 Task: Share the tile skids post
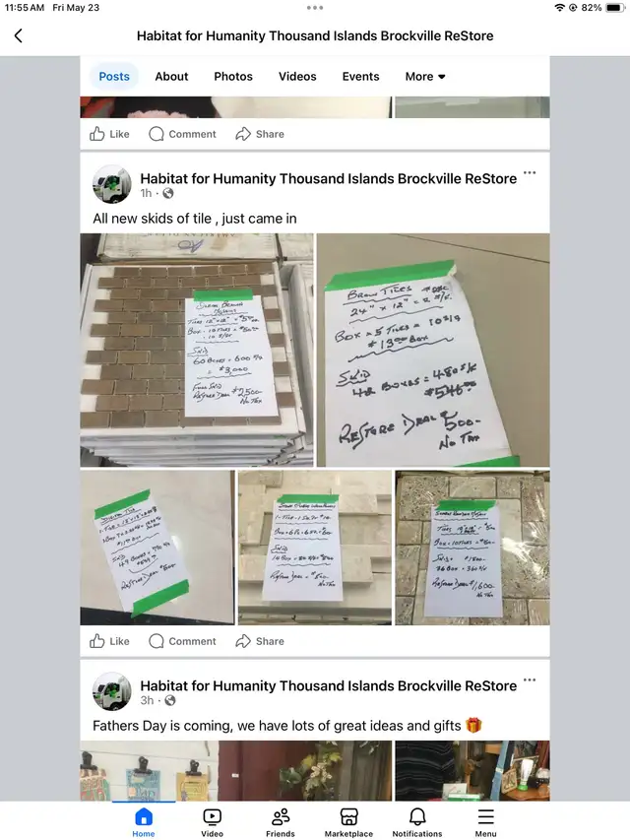260,641
